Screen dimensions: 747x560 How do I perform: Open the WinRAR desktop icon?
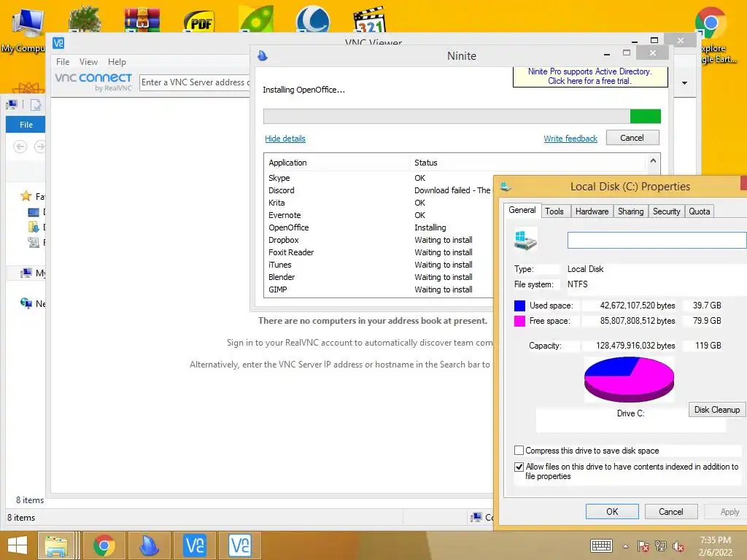142,19
